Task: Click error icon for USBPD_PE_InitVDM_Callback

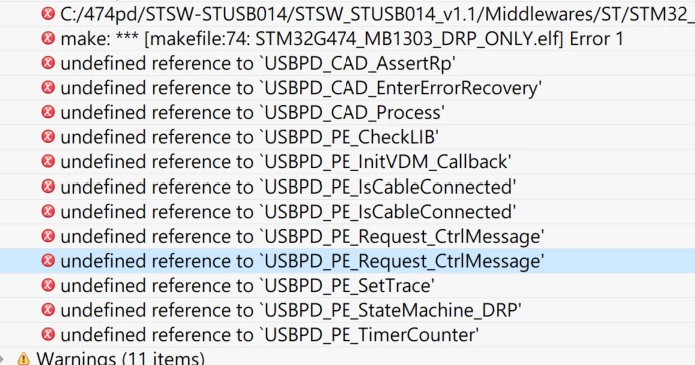Action: click(x=48, y=161)
